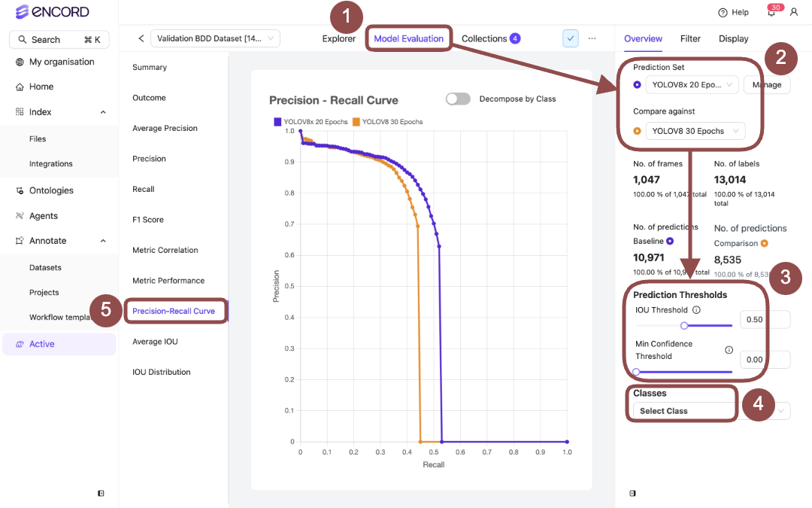
Task: Click the Search input box
Action: 59,39
